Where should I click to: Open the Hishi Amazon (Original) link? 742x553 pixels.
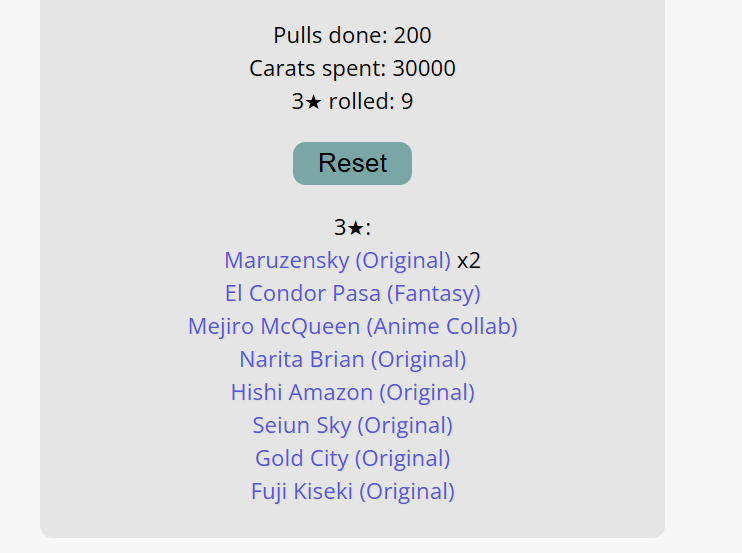352,393
